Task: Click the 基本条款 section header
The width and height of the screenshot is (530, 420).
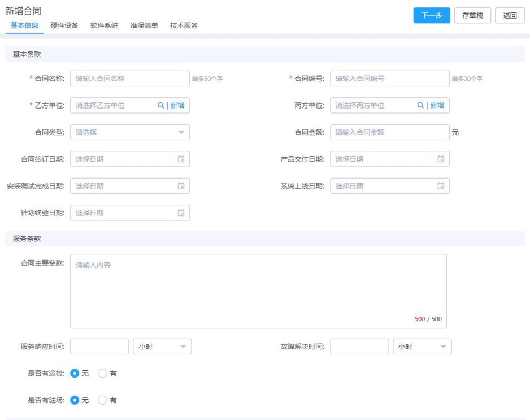Action: [265, 54]
